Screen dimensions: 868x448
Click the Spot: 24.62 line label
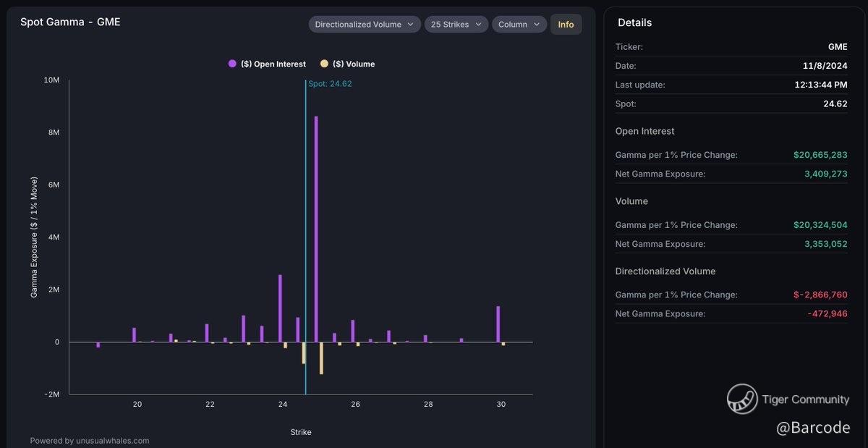tap(330, 84)
